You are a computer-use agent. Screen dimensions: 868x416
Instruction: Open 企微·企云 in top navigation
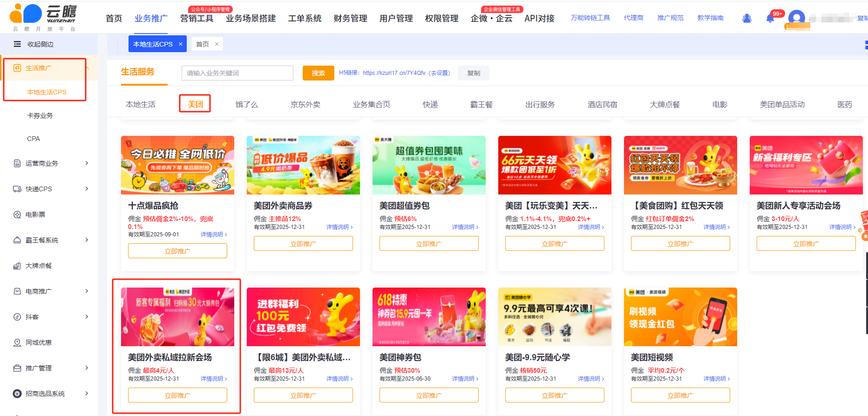[491, 18]
